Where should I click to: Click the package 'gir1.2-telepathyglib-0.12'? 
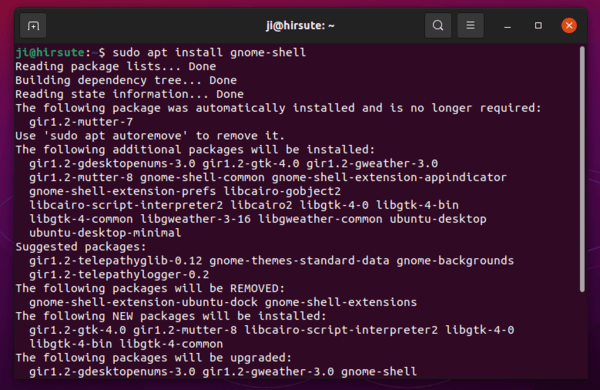116,260
